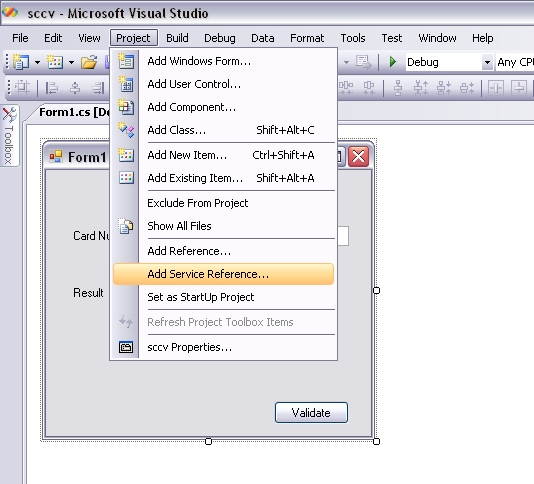Click the Center Vertically icon
Screen dimensions: 534x484
(x=519, y=88)
